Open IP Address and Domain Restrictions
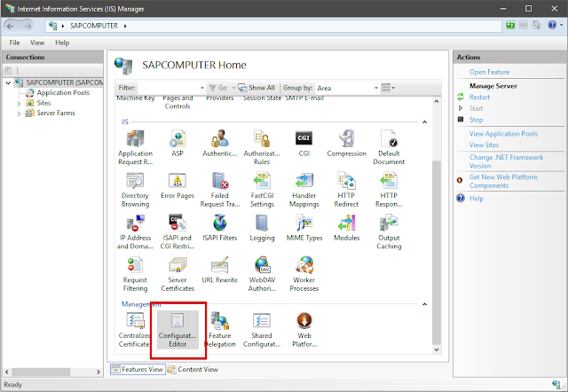568x392 pixels. [135, 232]
